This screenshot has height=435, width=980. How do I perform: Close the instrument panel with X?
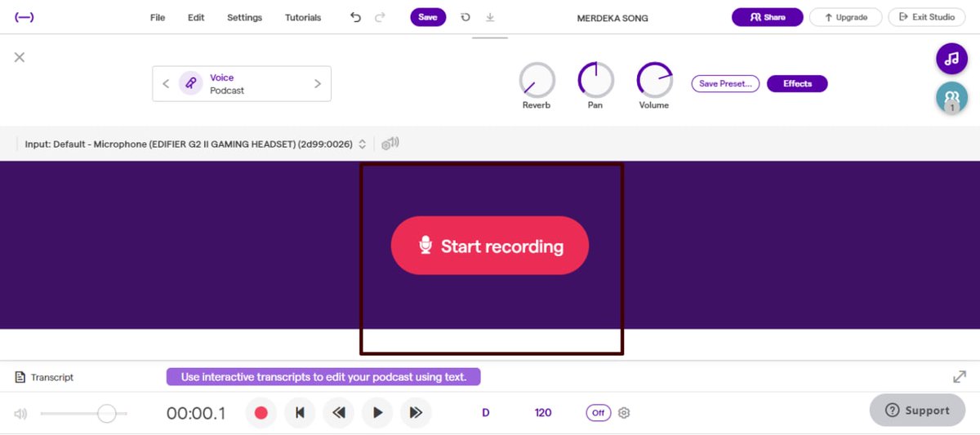pos(20,57)
